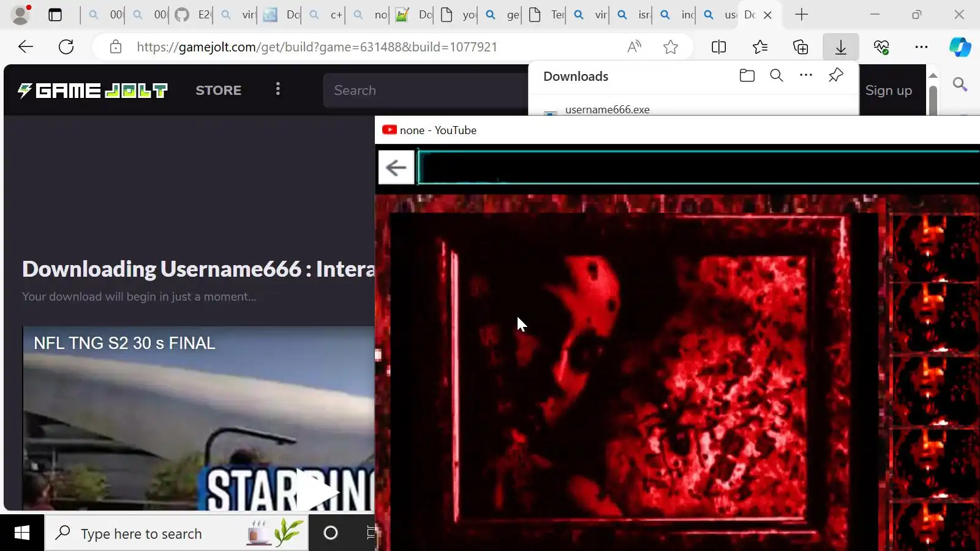View site information lock icon

pos(115,47)
